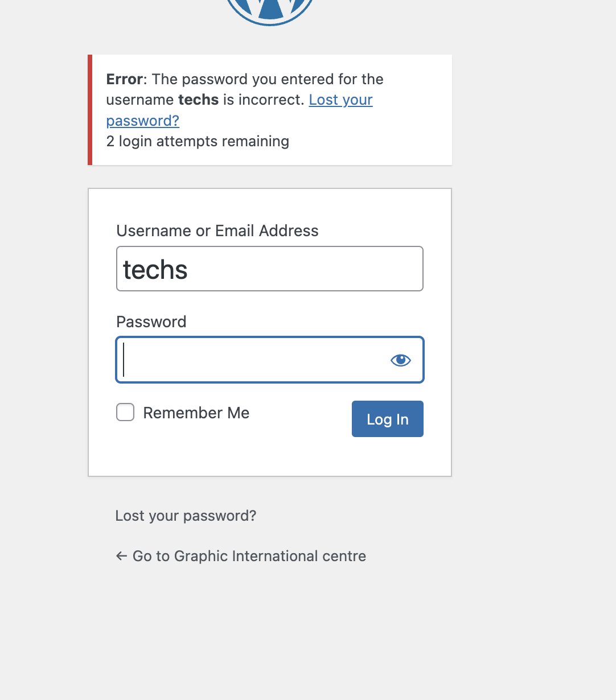Show the password with the eye icon
Screen dimensions: 616x700
pyautogui.click(x=400, y=360)
